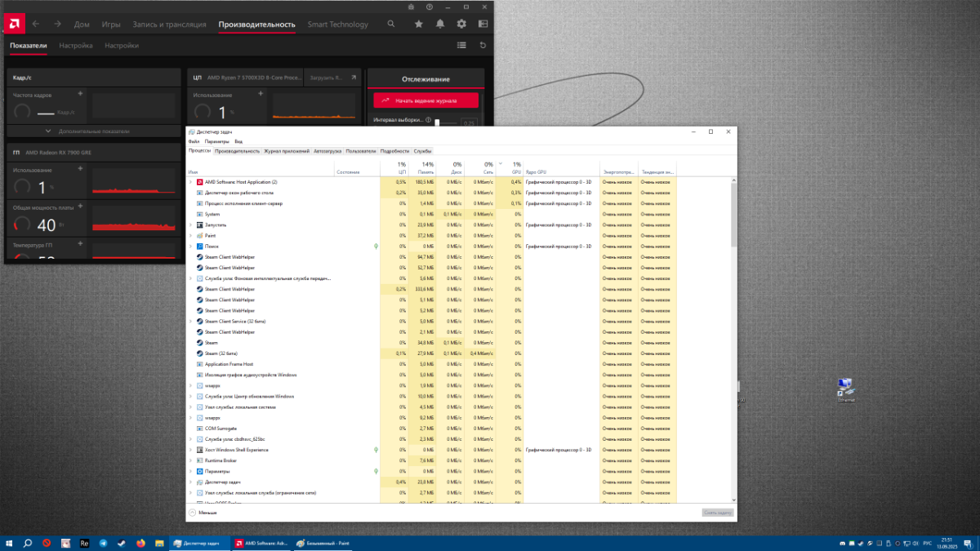This screenshot has width=980, height=551.
Task: Expand Служба узла: Центр обновления Windows row
Action: (x=191, y=396)
